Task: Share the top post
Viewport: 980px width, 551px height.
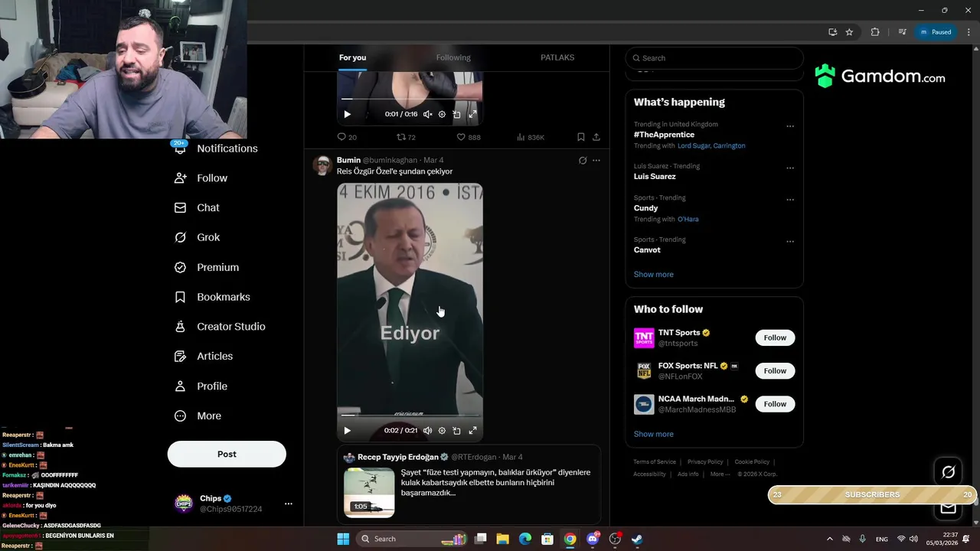Action: [596, 137]
